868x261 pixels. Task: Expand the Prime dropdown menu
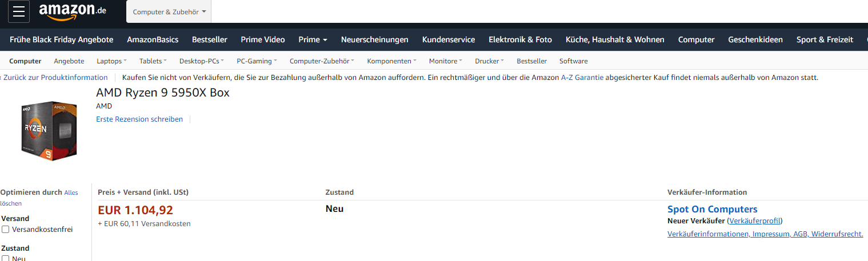(313, 39)
